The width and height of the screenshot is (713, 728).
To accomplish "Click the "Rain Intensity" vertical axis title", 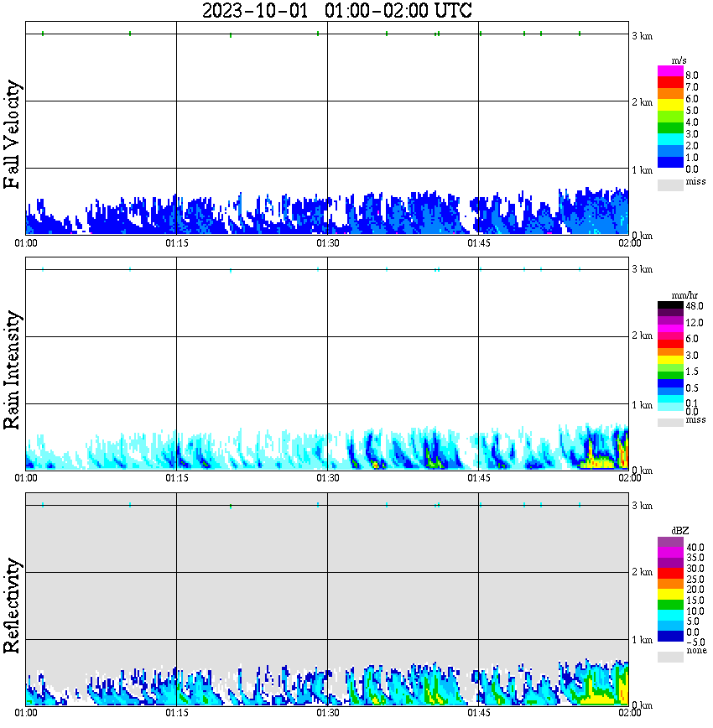I will point(12,370).
